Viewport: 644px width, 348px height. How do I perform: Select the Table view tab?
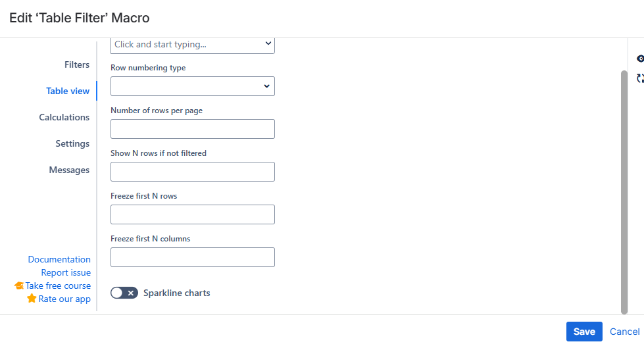[x=68, y=91]
